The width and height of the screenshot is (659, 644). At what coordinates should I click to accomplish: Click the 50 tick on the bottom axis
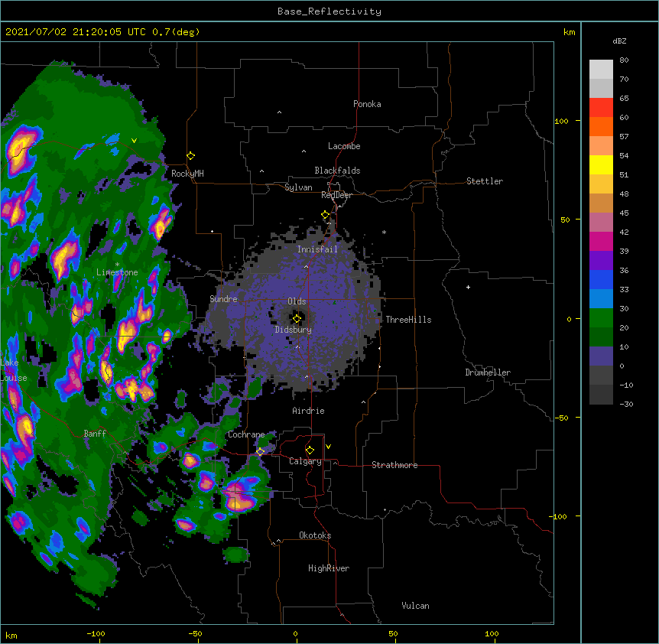394,633
